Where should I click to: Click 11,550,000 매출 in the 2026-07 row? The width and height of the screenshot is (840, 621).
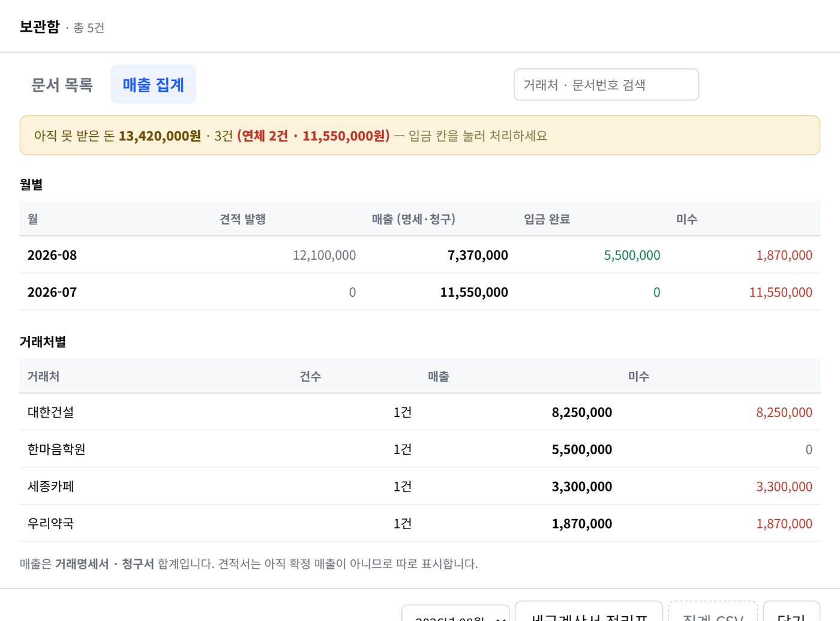point(474,292)
